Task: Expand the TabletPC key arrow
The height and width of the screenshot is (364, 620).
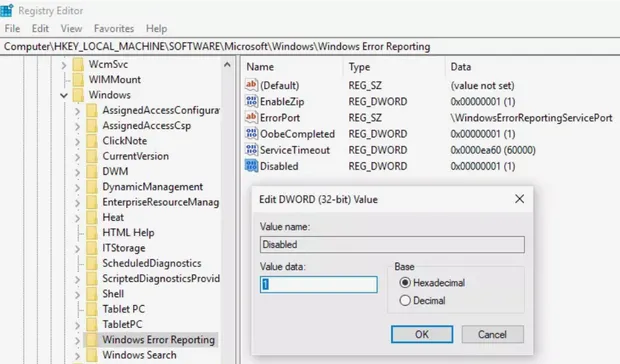Action: [77, 325]
